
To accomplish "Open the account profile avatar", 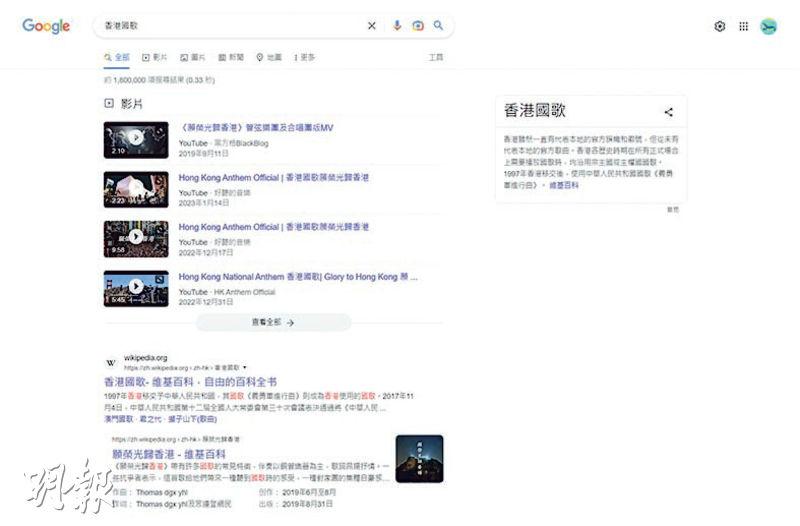I will (x=768, y=26).
